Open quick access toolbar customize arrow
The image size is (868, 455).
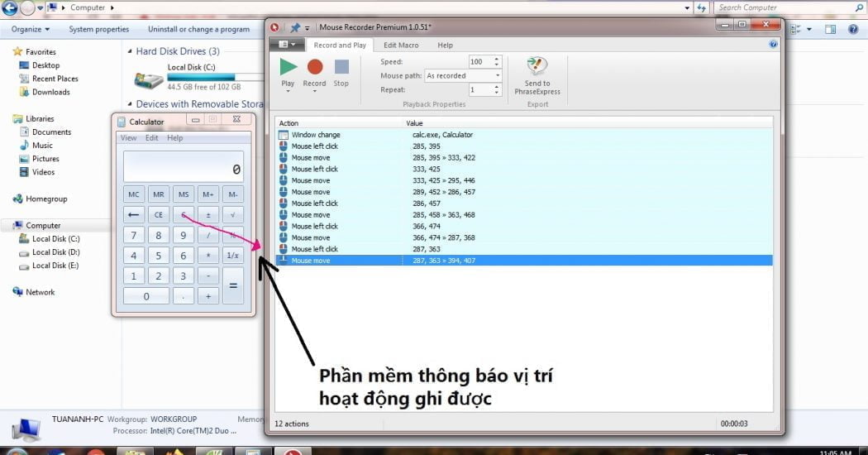(x=308, y=27)
